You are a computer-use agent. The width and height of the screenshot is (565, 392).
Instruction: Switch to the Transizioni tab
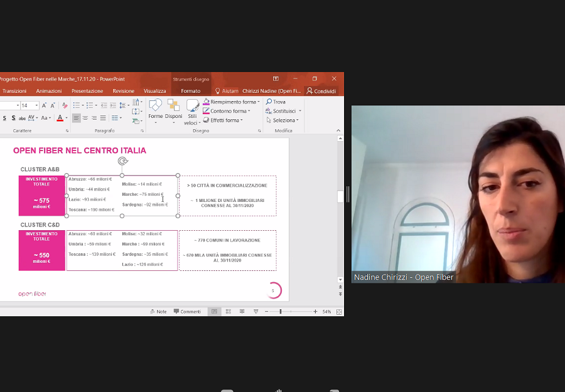point(14,91)
